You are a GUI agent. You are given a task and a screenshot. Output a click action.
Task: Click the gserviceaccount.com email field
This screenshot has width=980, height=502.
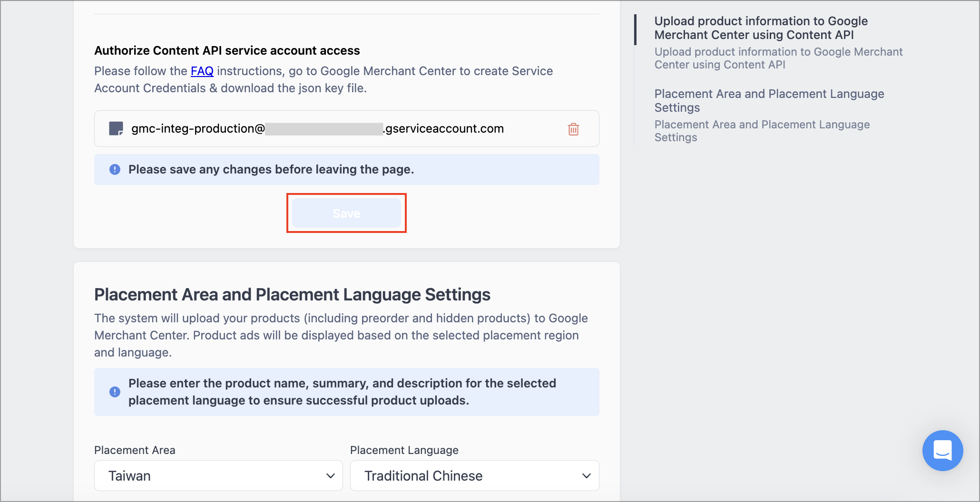[x=346, y=129]
